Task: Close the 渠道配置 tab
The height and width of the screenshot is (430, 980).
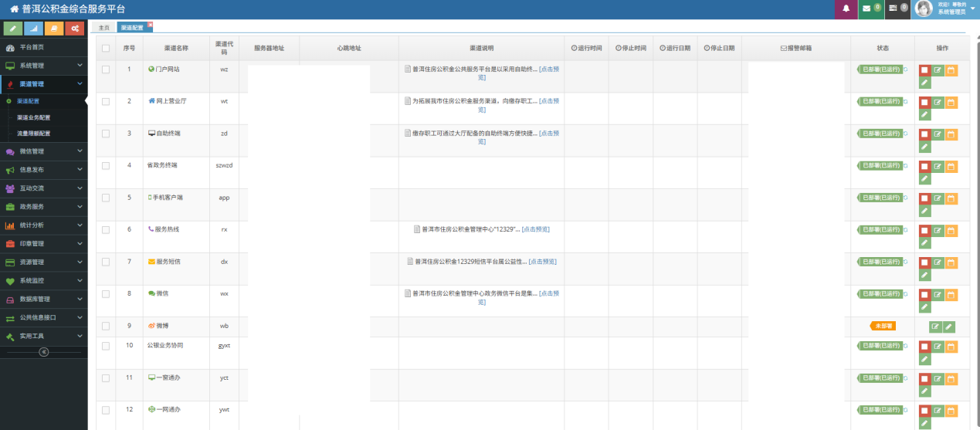Action: click(150, 25)
